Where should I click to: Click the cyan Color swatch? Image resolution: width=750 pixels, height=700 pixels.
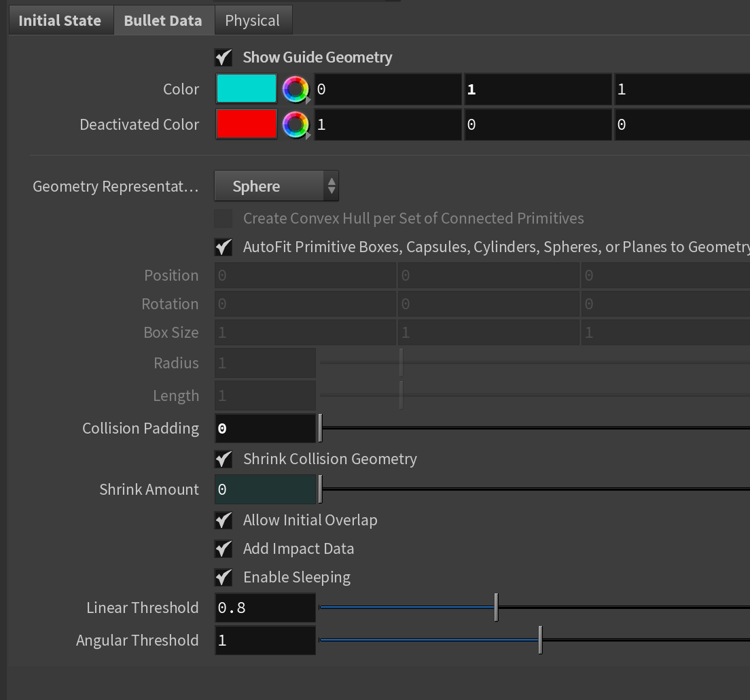247,89
